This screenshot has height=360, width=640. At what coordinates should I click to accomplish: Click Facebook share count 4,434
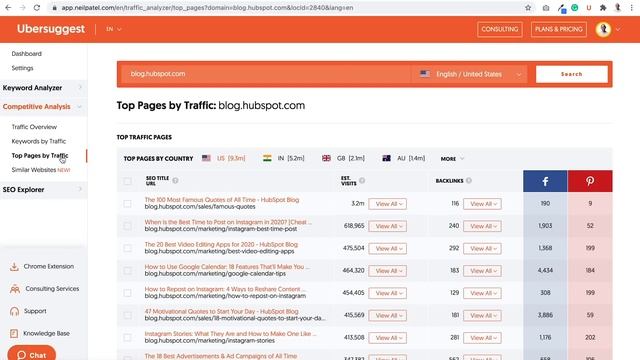click(545, 270)
